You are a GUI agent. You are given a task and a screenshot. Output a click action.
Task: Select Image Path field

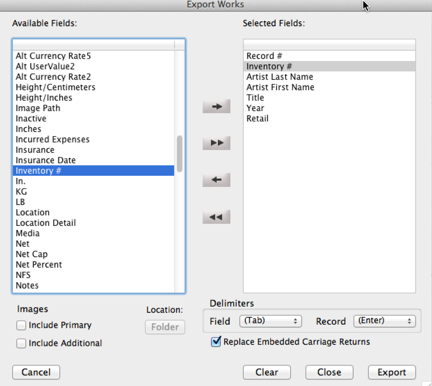click(93, 108)
